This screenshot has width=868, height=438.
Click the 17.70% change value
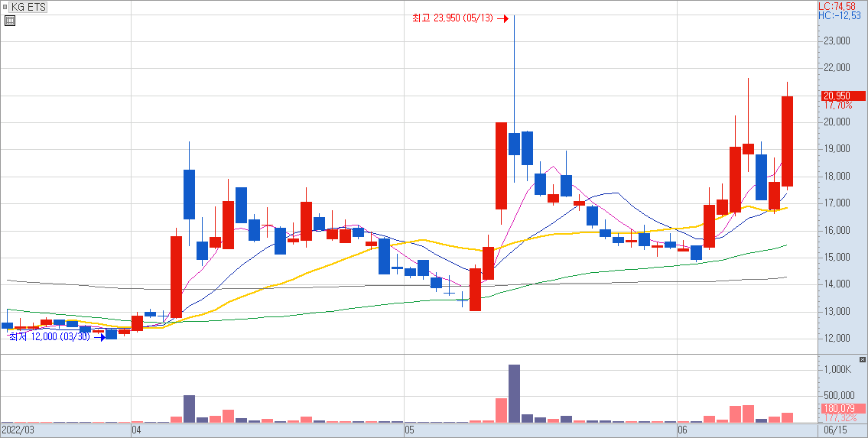(x=837, y=105)
